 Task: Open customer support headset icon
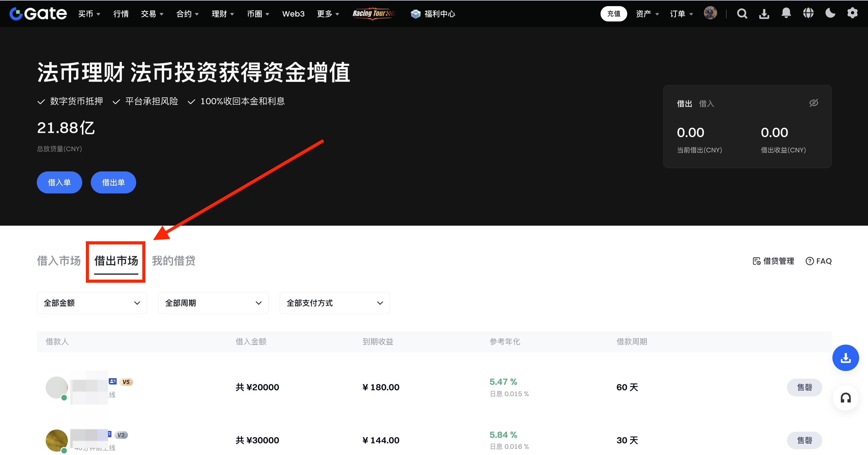tap(845, 398)
